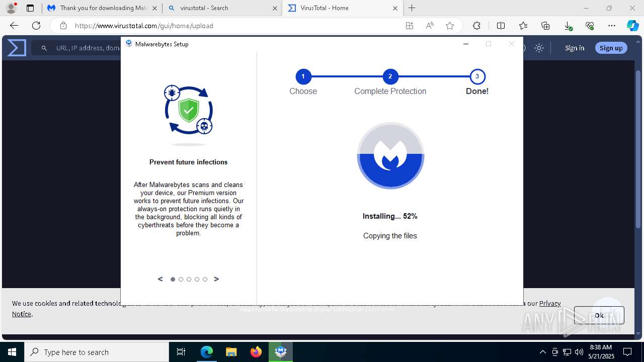Click the step 2 Complete Protection circle
The image size is (644, 362).
pyautogui.click(x=390, y=76)
